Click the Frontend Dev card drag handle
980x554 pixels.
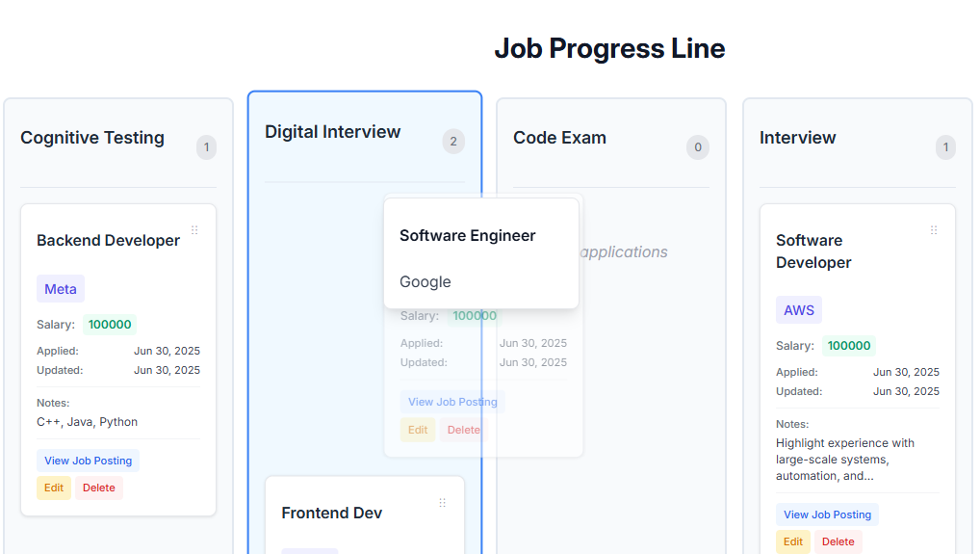[x=443, y=503]
